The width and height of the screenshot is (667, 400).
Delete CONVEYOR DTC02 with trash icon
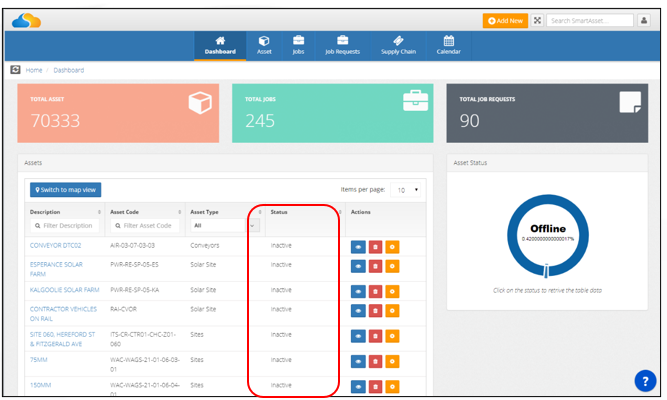coord(375,247)
